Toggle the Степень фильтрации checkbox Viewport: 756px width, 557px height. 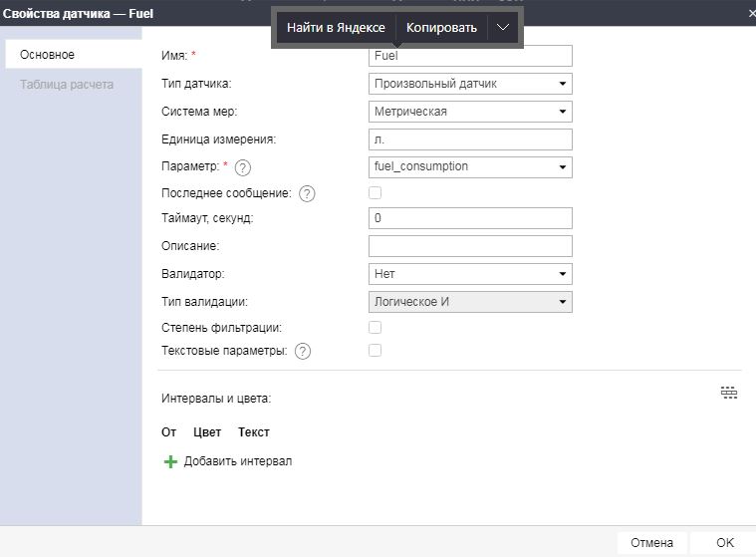[x=376, y=327]
